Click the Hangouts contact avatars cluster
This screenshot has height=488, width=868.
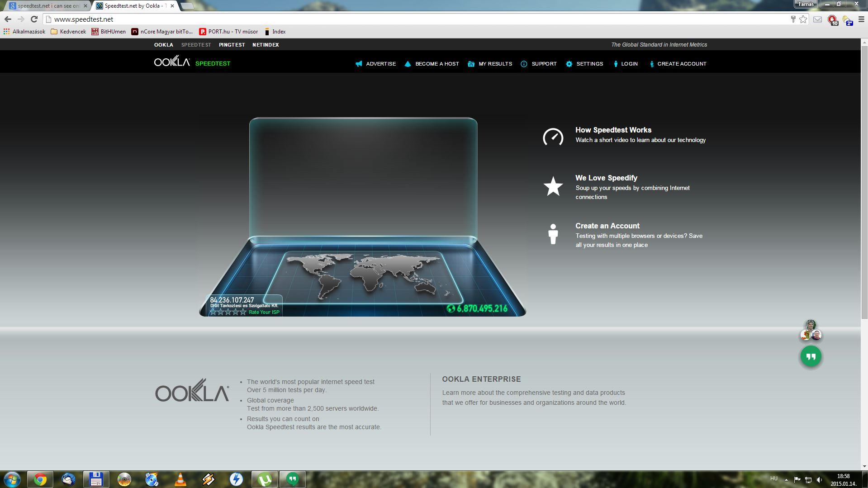pyautogui.click(x=811, y=330)
